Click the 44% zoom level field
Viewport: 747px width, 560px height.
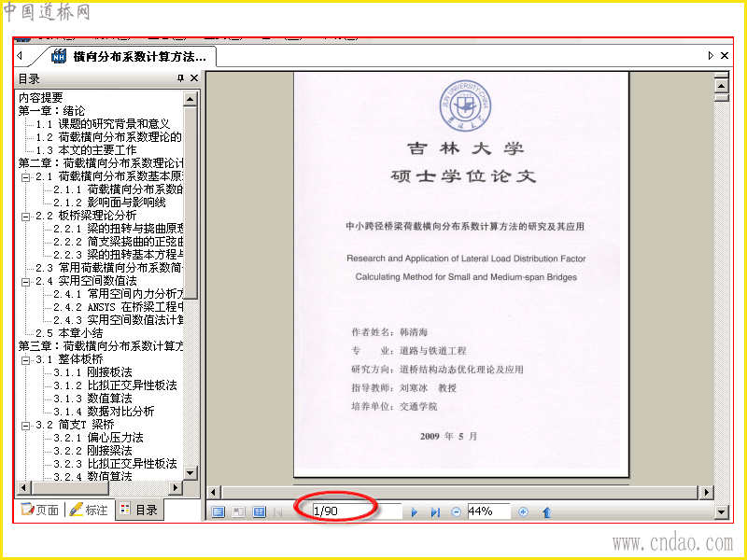click(x=488, y=511)
